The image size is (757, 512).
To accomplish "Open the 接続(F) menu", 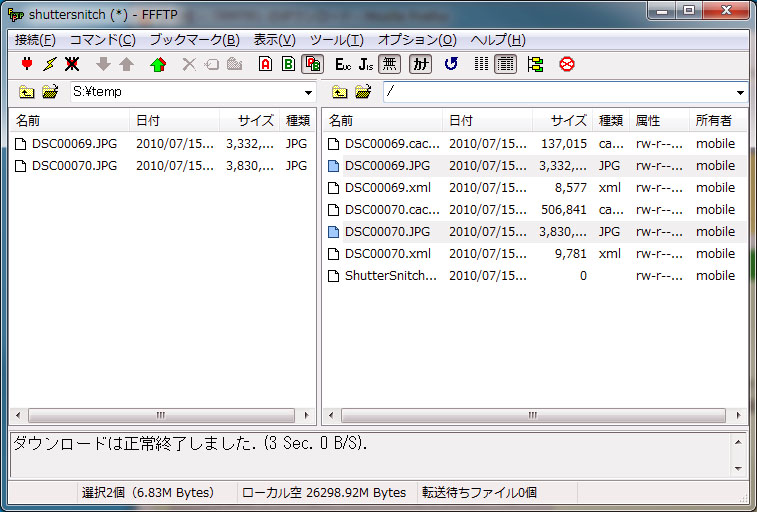I will 35,40.
